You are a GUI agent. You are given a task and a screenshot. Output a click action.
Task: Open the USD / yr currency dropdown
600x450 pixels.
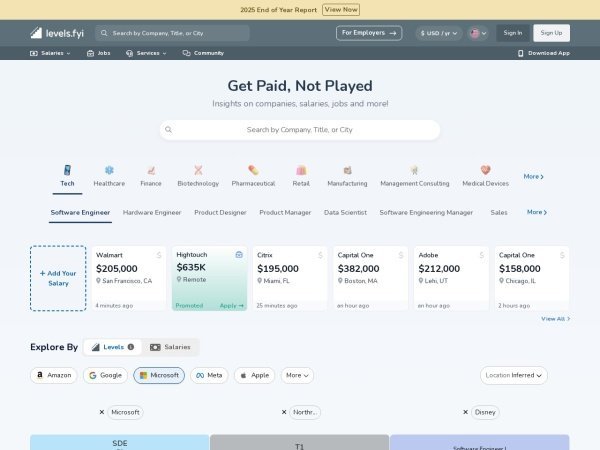439,33
